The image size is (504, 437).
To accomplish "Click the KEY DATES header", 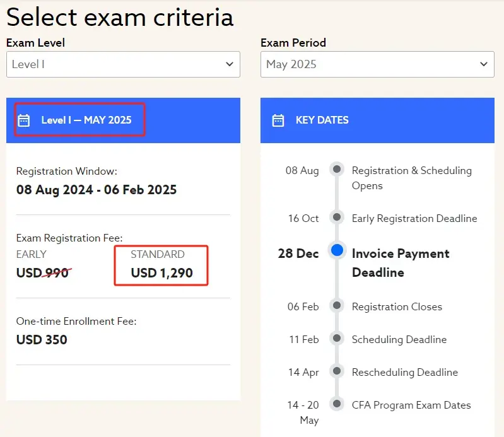I will coord(322,120).
